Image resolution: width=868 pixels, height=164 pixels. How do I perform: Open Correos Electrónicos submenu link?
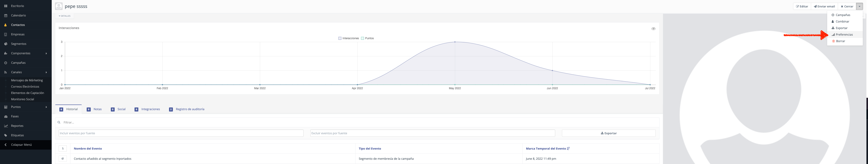pos(25,87)
